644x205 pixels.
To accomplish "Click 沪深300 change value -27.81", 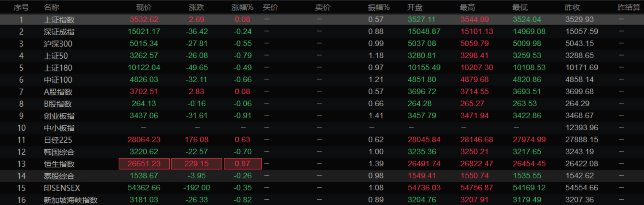I will [x=196, y=43].
